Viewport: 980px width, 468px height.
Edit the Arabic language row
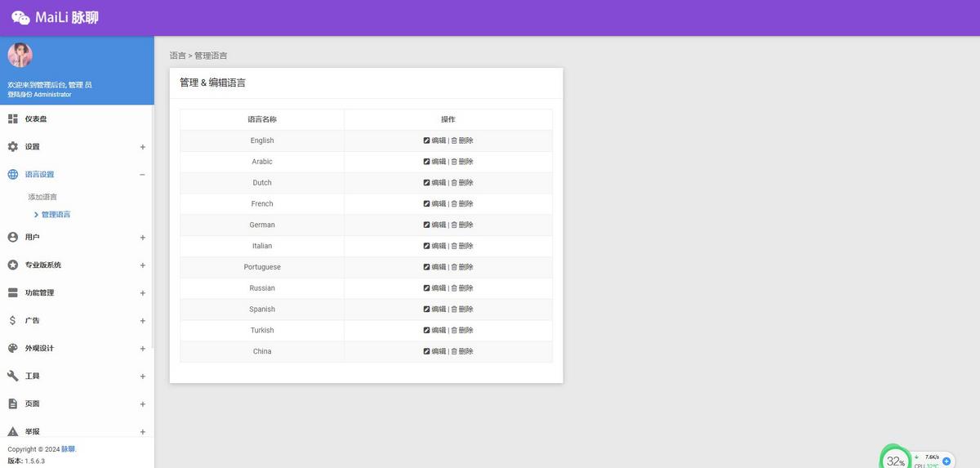(x=434, y=162)
